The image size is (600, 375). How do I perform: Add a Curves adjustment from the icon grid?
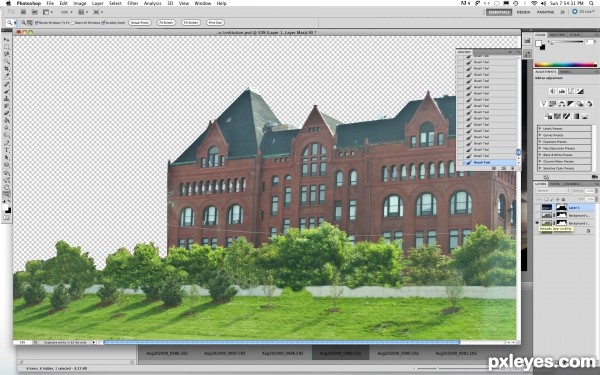tap(571, 91)
